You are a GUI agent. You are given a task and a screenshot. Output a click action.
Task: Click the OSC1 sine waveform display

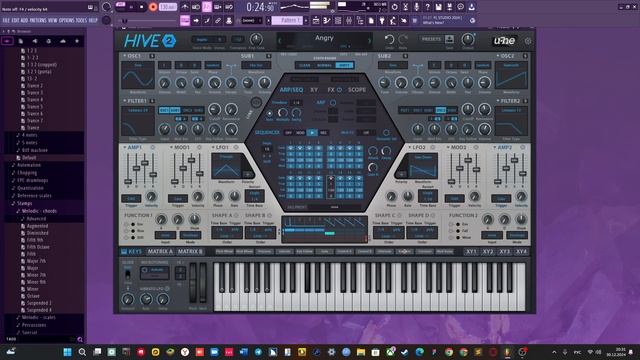(x=138, y=76)
